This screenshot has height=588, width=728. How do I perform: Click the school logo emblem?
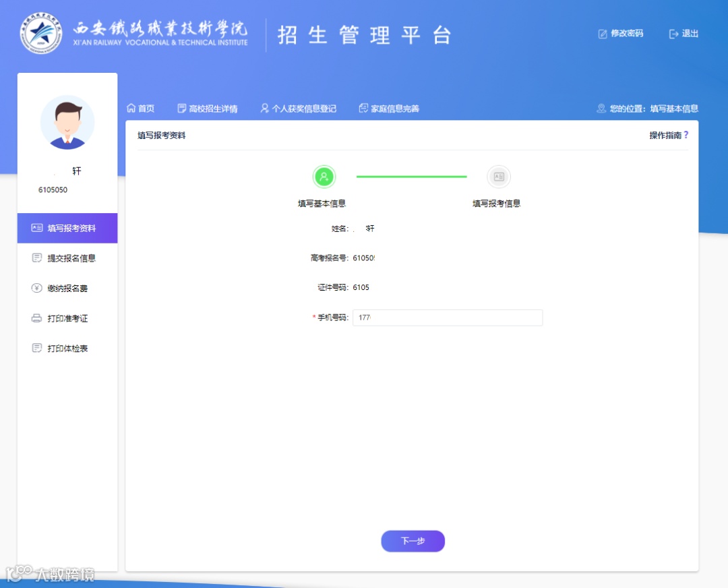41,33
